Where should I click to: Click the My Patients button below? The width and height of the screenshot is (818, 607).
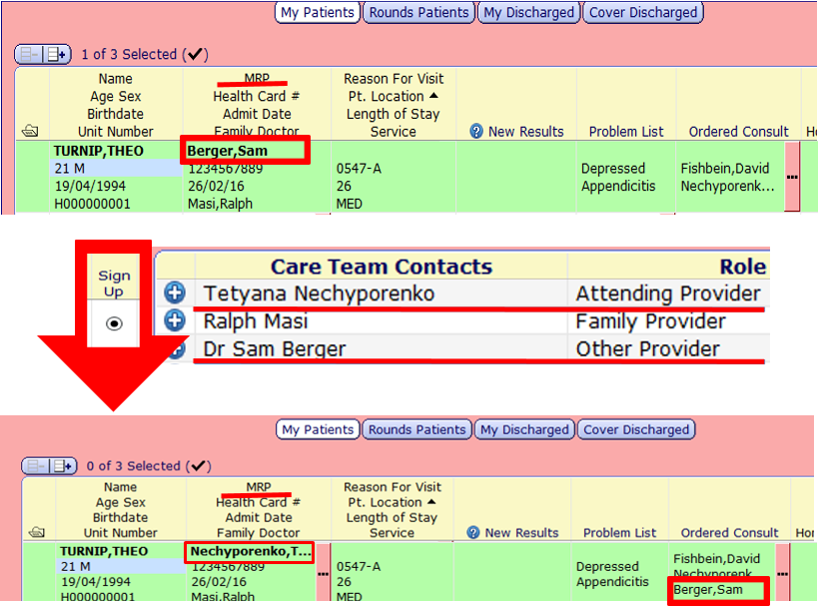click(x=318, y=430)
